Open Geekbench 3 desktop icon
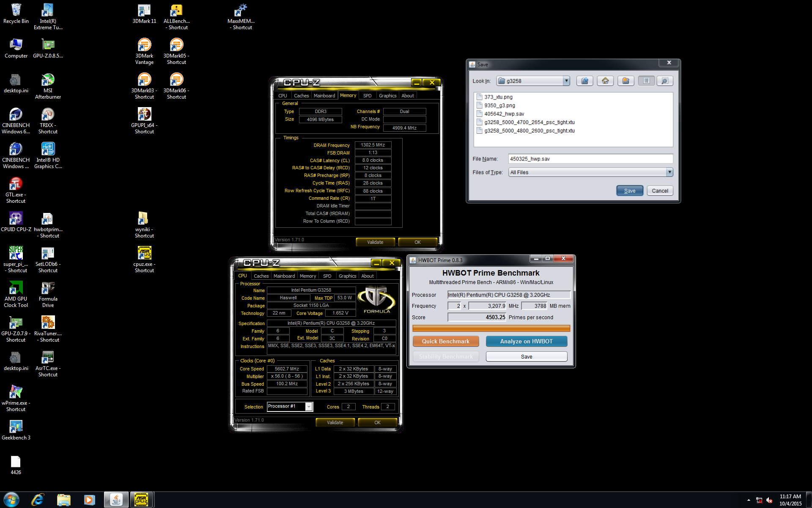This screenshot has width=812, height=508. 16,430
